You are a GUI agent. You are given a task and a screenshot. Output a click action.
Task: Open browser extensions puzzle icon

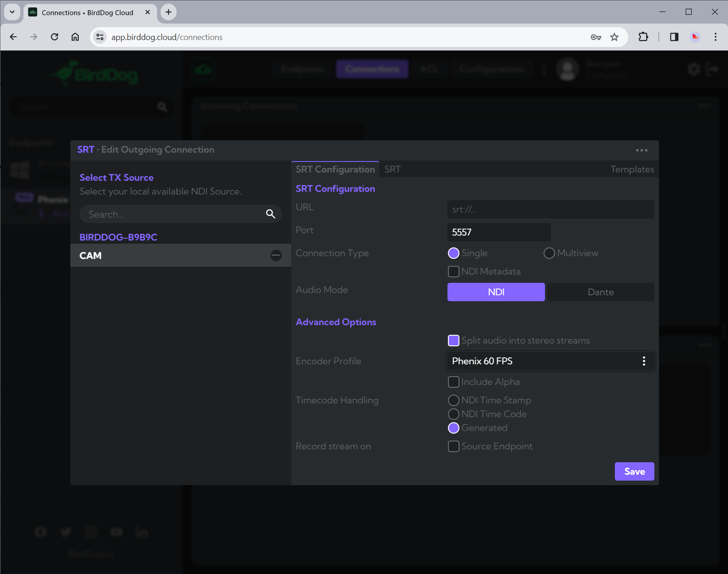(643, 37)
